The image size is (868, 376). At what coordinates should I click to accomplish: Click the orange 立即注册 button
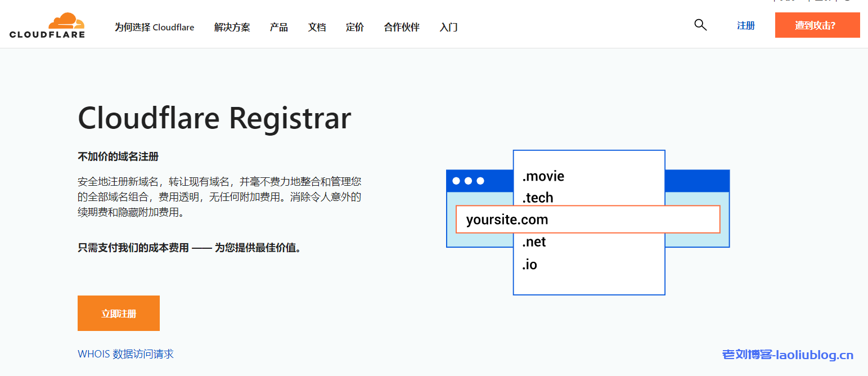pos(118,313)
